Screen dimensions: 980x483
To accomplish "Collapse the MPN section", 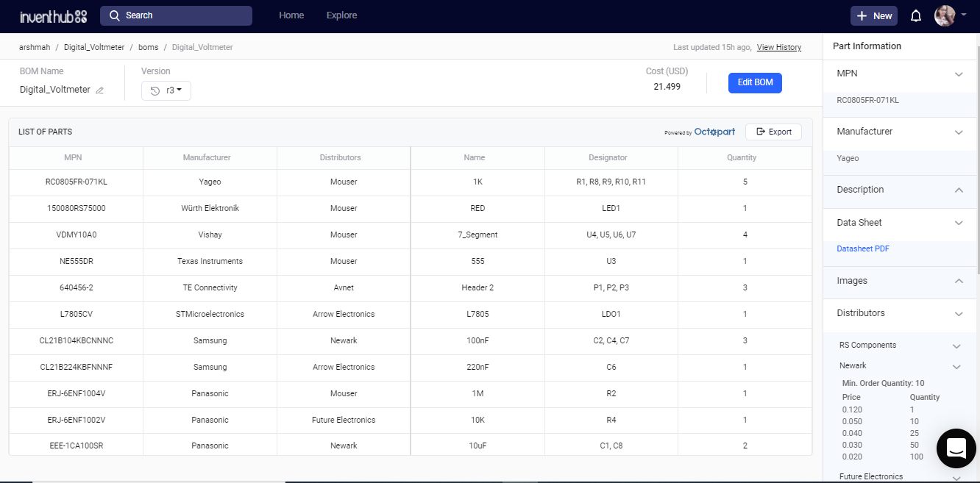I will click(x=959, y=74).
